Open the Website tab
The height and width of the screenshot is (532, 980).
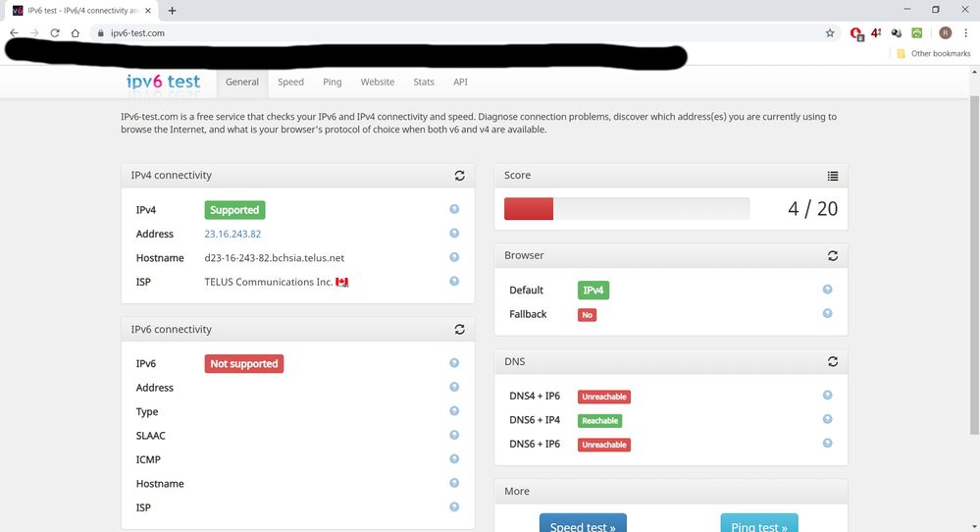coord(377,82)
